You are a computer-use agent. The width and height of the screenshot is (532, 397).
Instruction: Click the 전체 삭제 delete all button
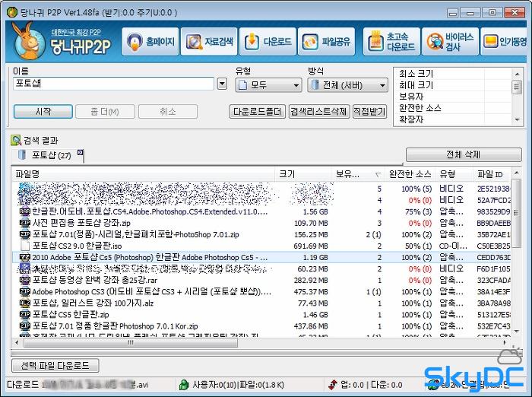tap(464, 154)
